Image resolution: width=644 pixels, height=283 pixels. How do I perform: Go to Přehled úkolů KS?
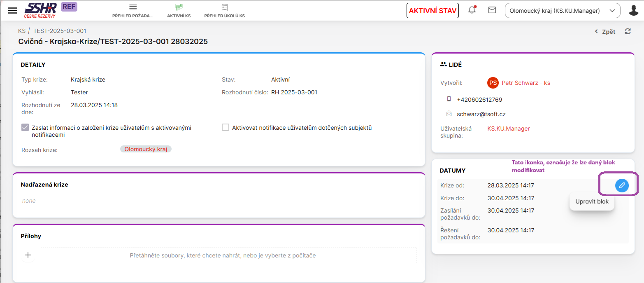click(224, 11)
